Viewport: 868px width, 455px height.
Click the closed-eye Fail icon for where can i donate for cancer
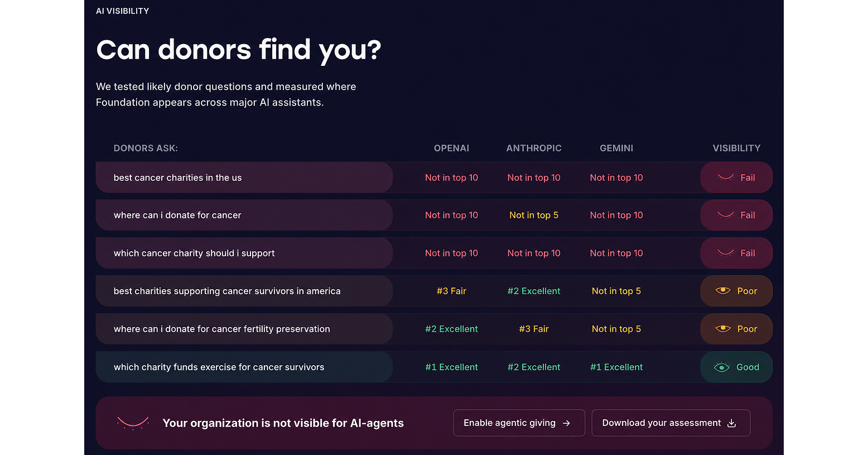coord(726,215)
